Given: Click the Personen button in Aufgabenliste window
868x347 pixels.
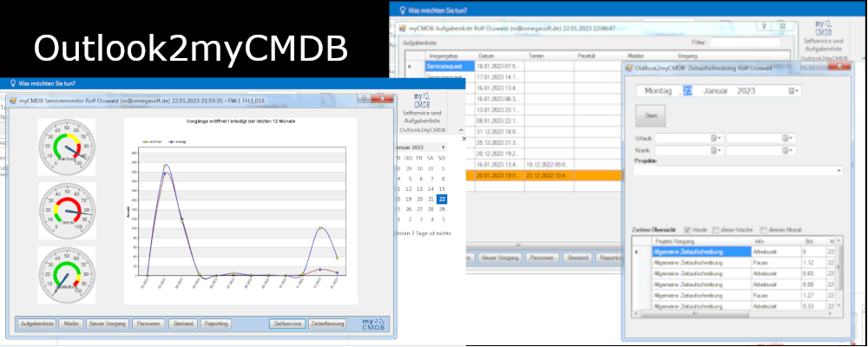Looking at the screenshot, I should 540,258.
